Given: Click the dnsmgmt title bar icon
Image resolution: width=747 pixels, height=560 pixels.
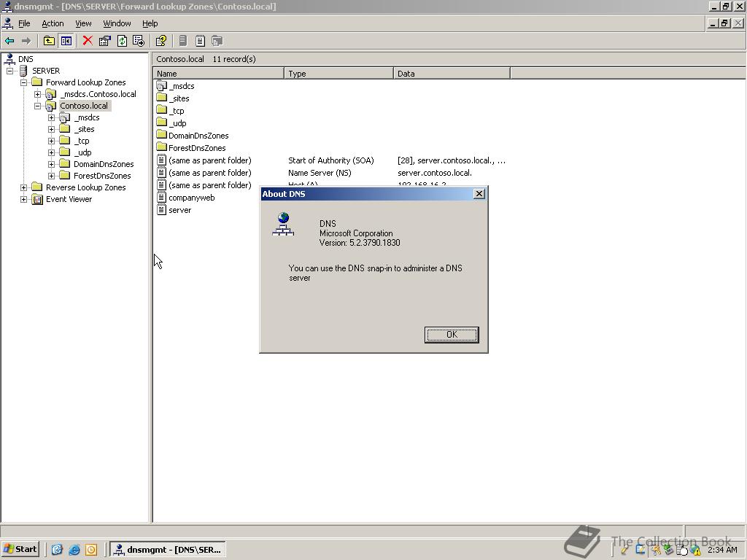Looking at the screenshot, I should pos(7,6).
